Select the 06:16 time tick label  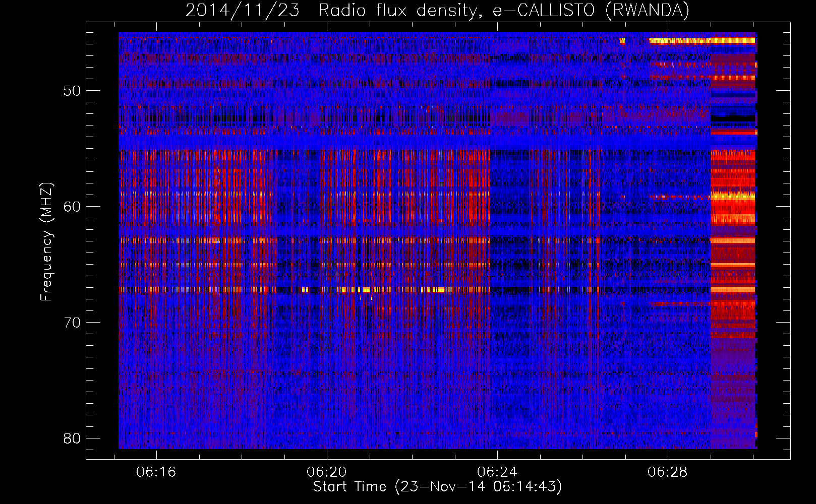tap(156, 472)
